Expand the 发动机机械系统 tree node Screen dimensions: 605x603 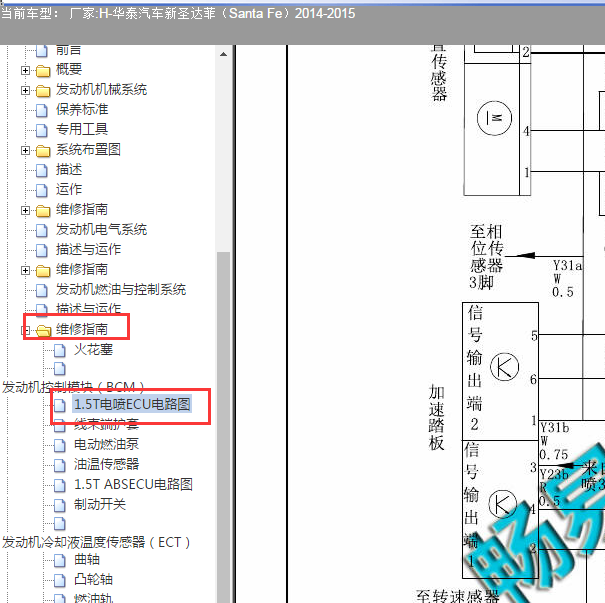coord(25,90)
